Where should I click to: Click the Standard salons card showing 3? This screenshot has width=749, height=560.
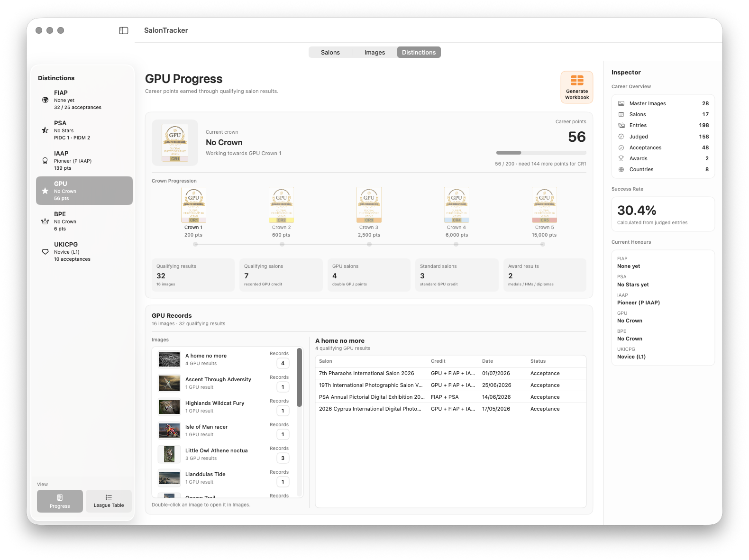coord(457,275)
